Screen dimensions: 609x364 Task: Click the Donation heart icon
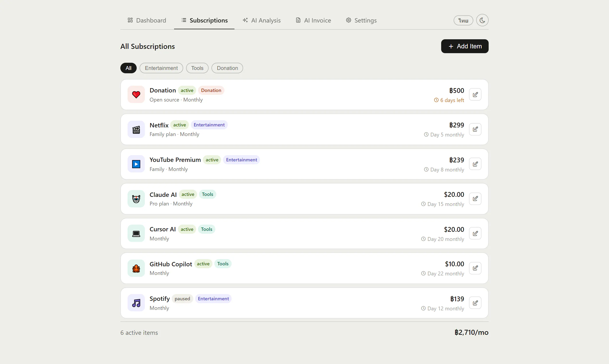click(x=136, y=95)
